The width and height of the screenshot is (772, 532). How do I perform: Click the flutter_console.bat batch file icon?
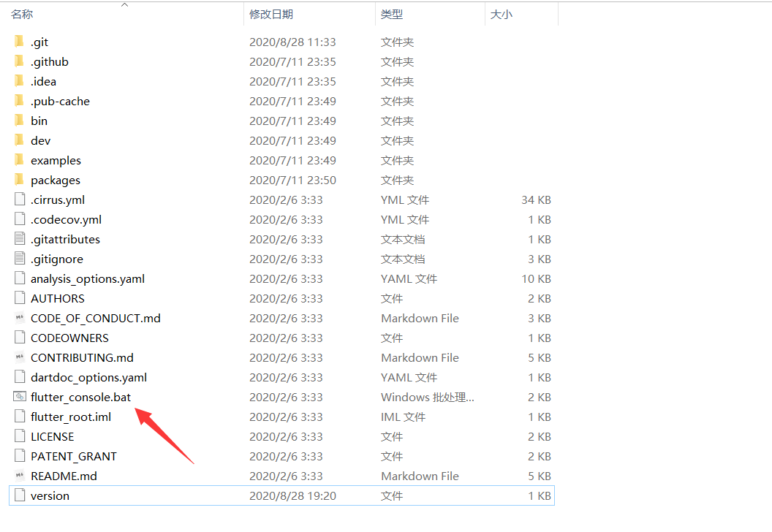tap(20, 396)
